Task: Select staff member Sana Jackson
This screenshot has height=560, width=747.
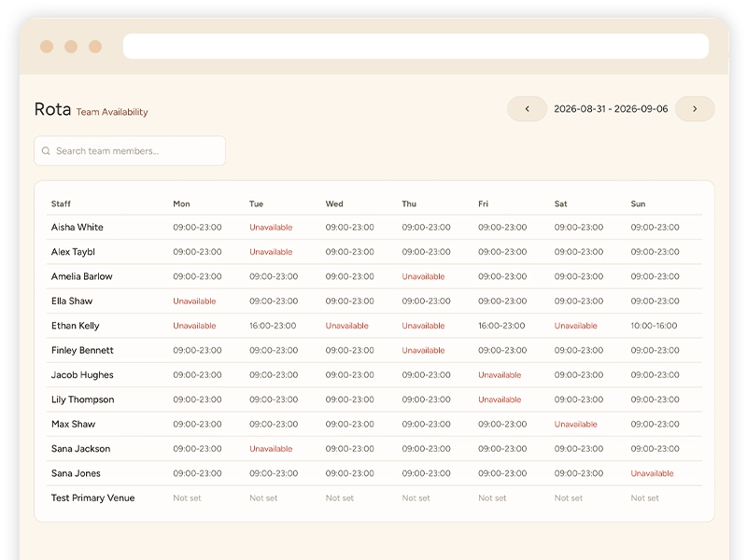Action: coord(80,449)
